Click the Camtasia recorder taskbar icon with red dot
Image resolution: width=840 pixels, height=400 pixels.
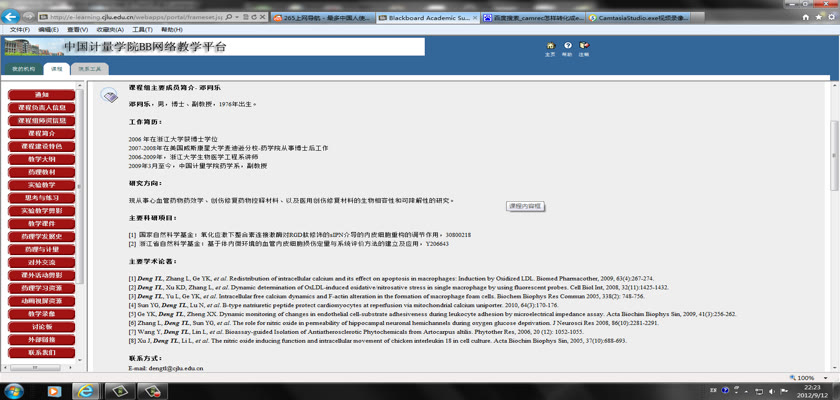pyautogui.click(x=153, y=391)
